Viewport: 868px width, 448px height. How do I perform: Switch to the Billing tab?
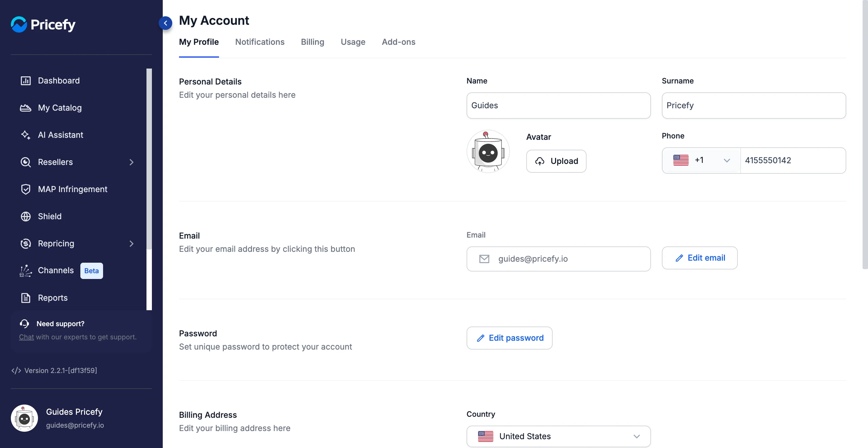point(313,42)
